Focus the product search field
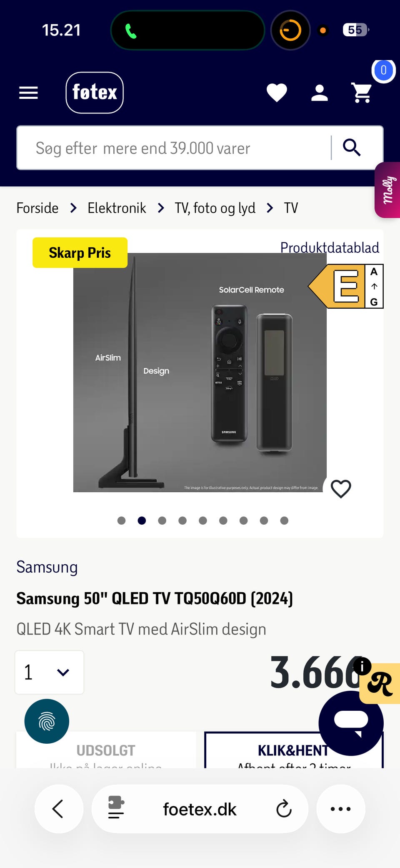 click(x=175, y=148)
